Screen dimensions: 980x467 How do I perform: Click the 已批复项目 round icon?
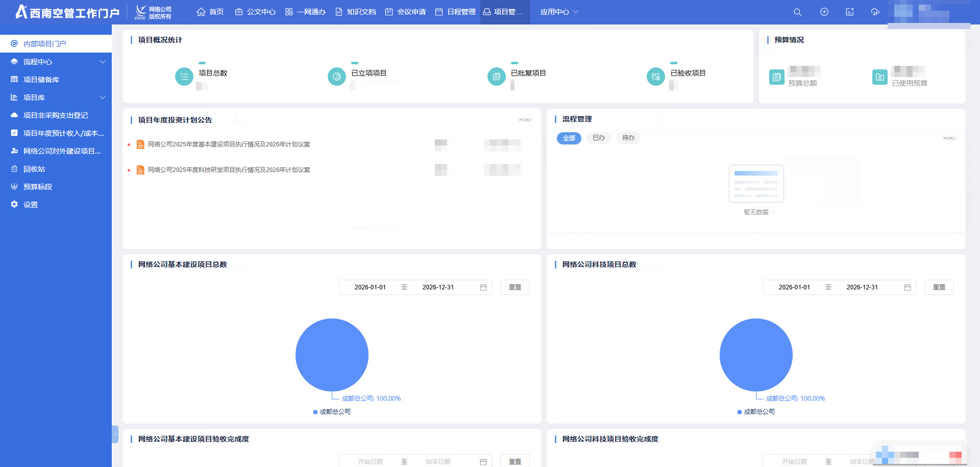point(497,77)
